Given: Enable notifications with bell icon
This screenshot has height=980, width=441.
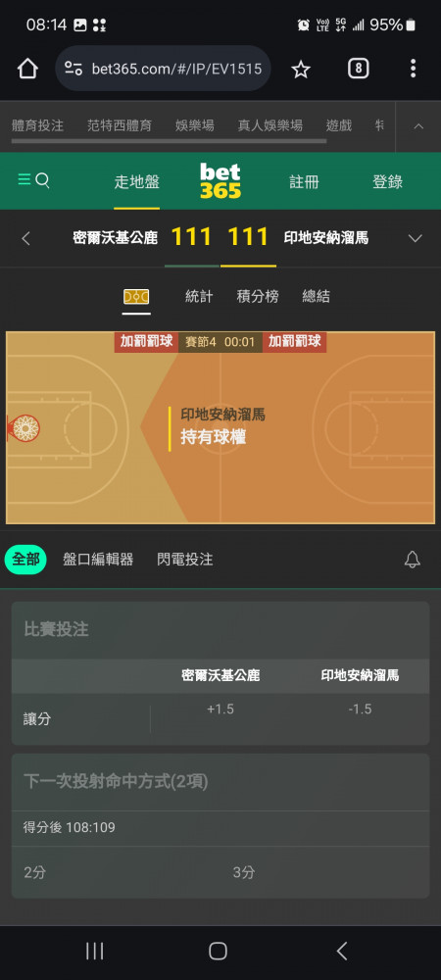Looking at the screenshot, I should coord(413,560).
